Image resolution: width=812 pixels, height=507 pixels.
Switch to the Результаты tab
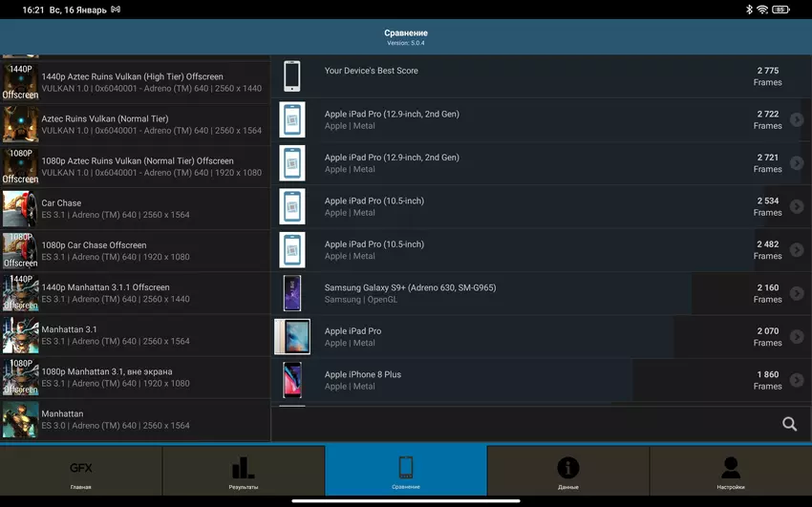pyautogui.click(x=244, y=475)
